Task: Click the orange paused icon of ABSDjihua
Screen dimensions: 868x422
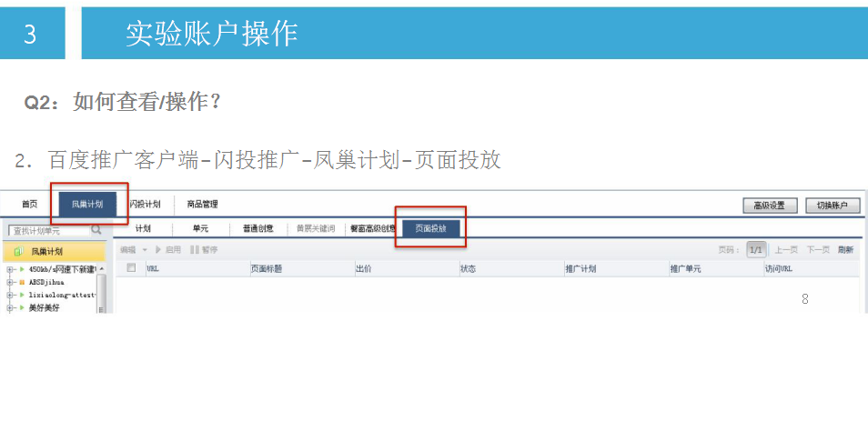Action: [22, 282]
